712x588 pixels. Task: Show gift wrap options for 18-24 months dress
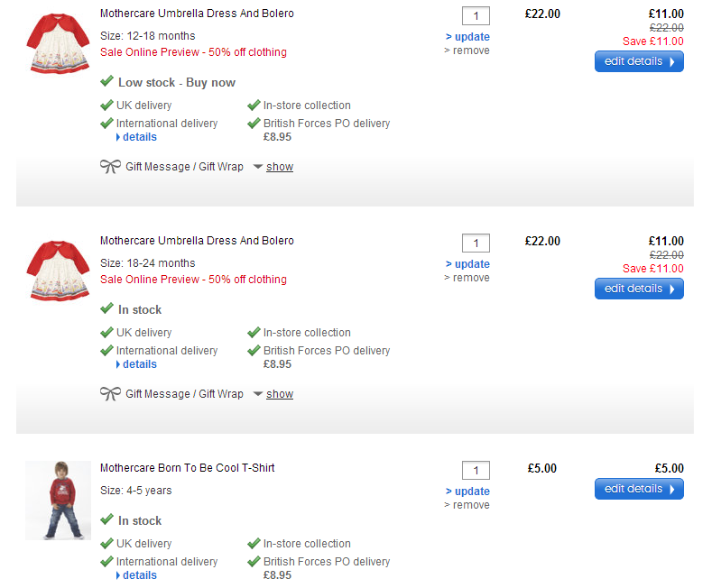tap(279, 394)
